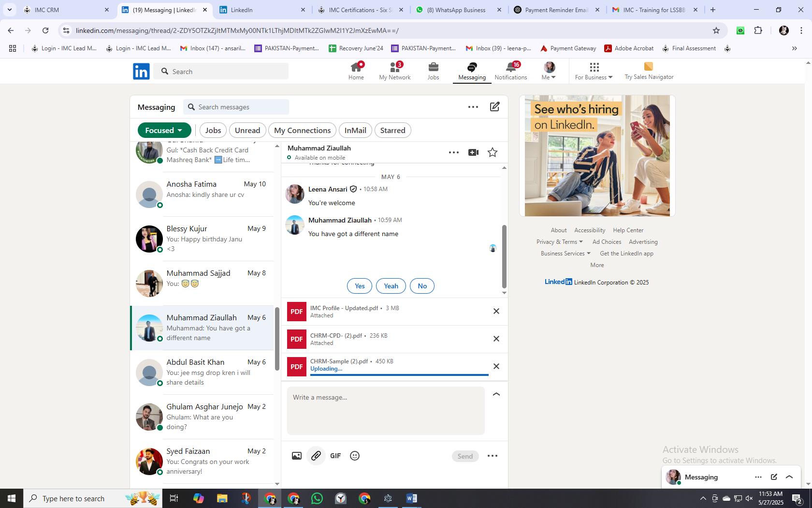Open the Me profile dropdown
The height and width of the screenshot is (508, 812).
[x=549, y=71]
